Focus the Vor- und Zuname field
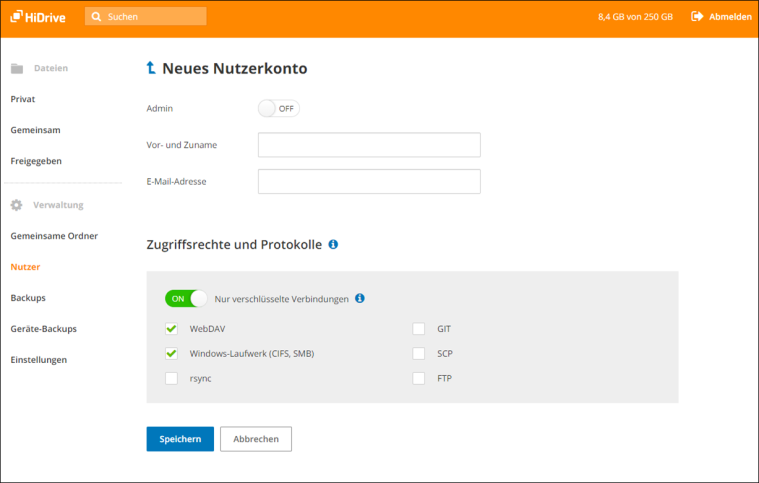 pyautogui.click(x=369, y=145)
